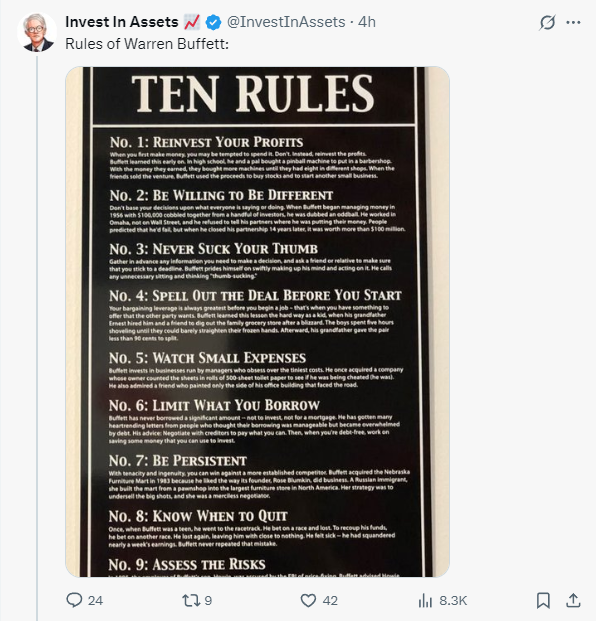The height and width of the screenshot is (621, 596).
Task: Like the post with heart icon
Action: pyautogui.click(x=308, y=600)
